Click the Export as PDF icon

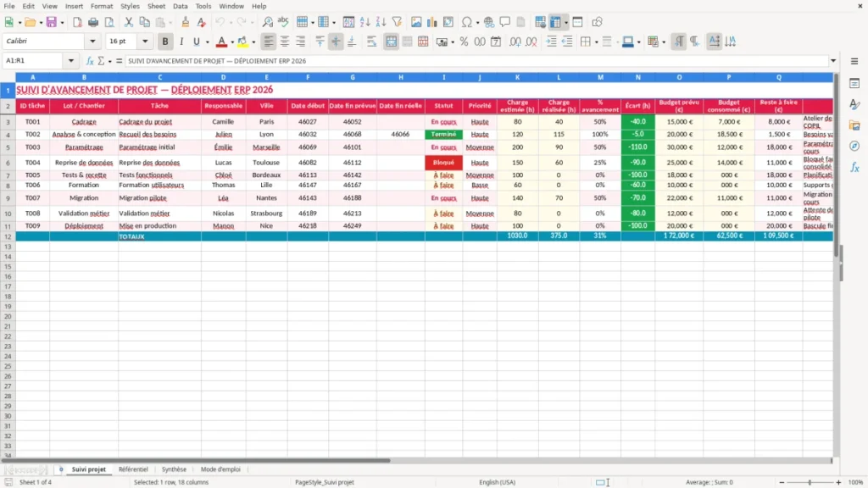coord(77,22)
